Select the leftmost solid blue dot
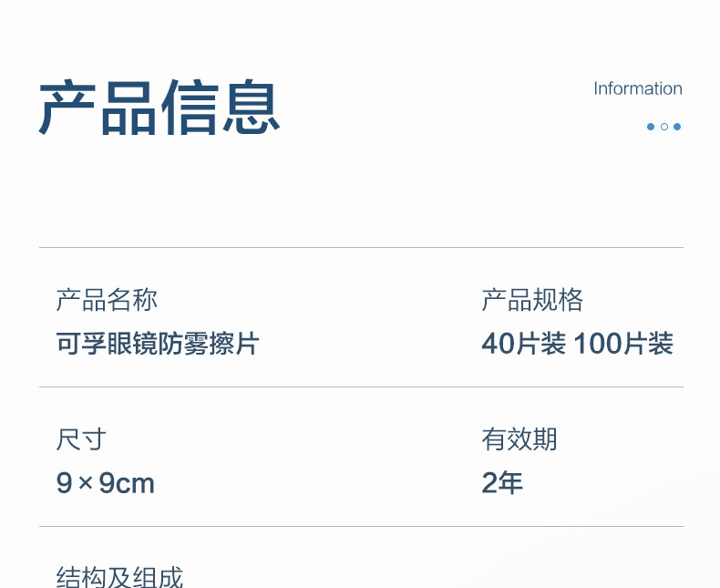 point(651,127)
